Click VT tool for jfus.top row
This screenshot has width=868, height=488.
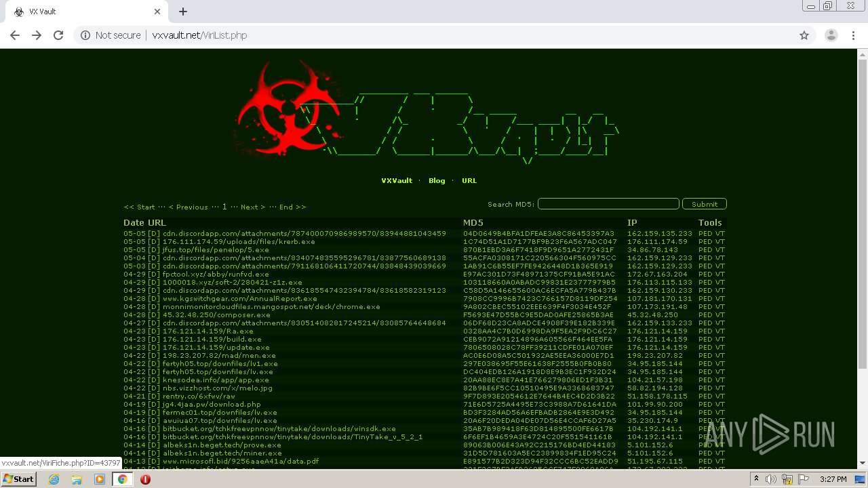coord(720,250)
